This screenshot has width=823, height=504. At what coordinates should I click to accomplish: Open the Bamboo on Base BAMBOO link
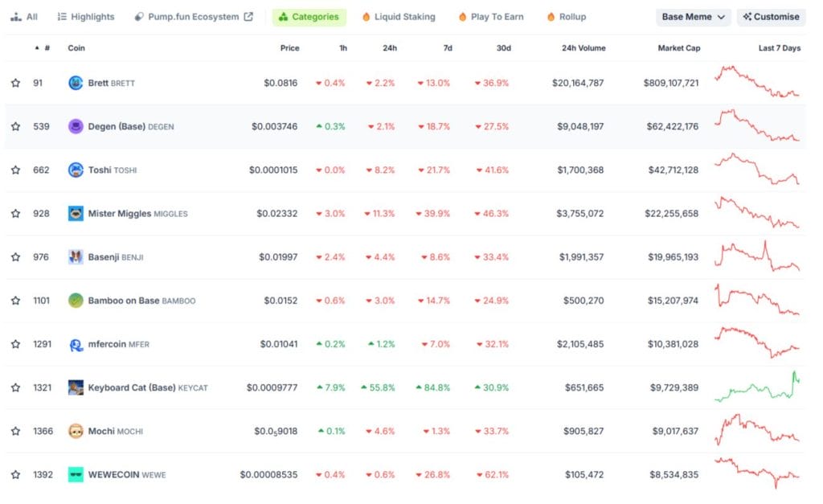141,301
